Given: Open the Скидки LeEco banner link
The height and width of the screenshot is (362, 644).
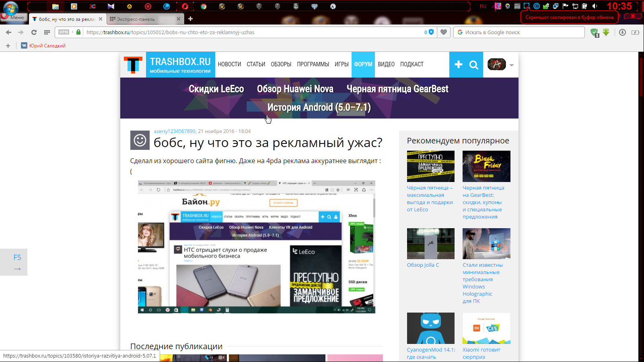Looking at the screenshot, I should coord(216,89).
